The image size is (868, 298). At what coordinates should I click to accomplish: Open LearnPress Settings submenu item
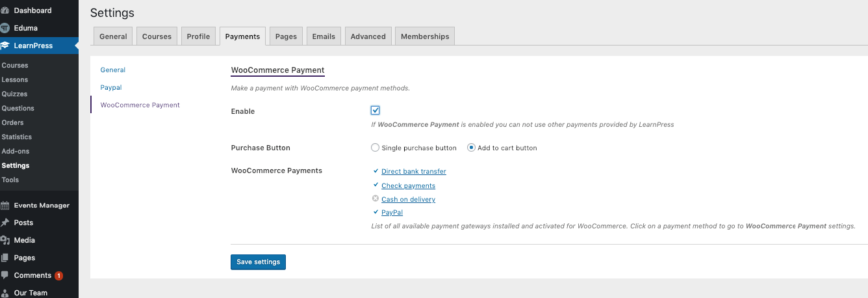pyautogui.click(x=16, y=165)
